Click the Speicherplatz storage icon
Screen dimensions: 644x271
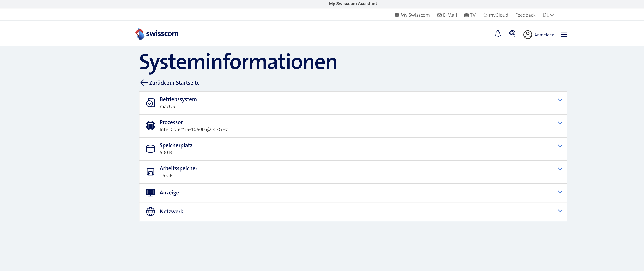click(x=151, y=148)
